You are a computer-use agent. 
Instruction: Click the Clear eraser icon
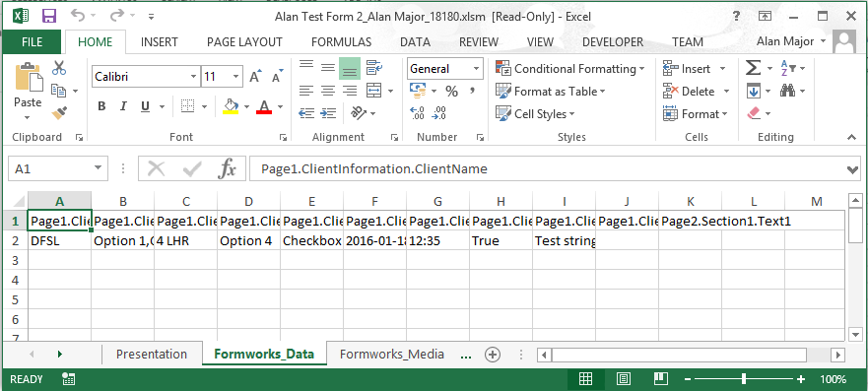click(x=754, y=113)
